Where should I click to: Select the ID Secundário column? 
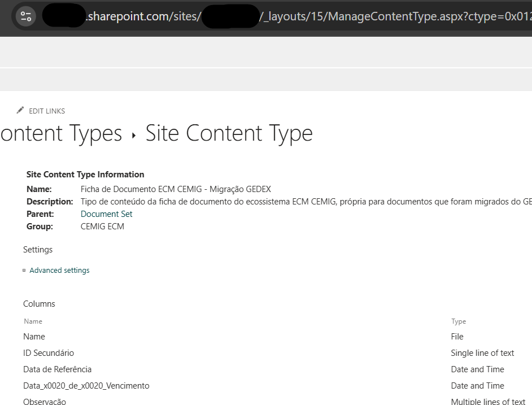[49, 352]
